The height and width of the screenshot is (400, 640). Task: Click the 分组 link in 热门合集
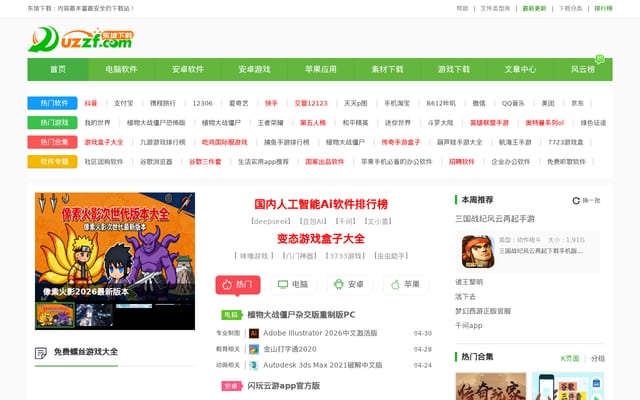coord(598,359)
